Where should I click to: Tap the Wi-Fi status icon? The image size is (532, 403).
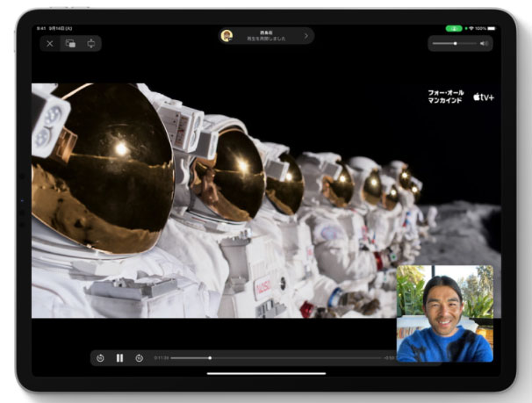point(471,28)
